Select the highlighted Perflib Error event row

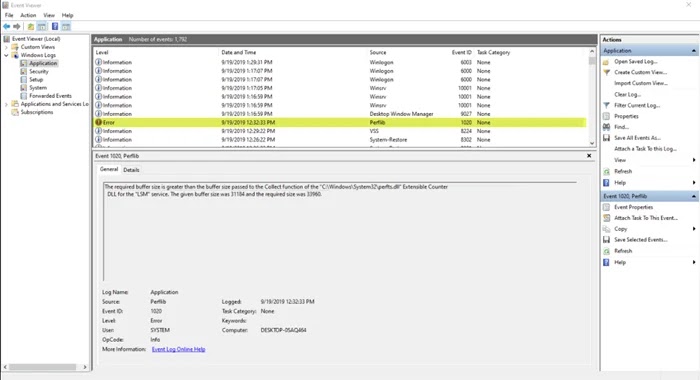(340, 122)
